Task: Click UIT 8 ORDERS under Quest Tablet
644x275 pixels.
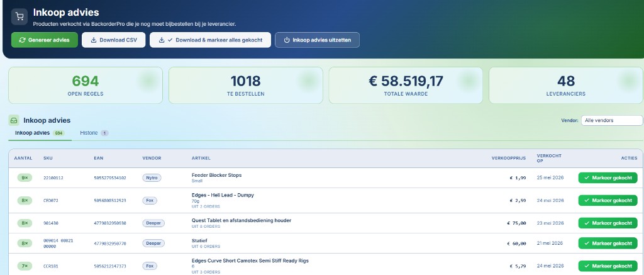Action: point(206,227)
